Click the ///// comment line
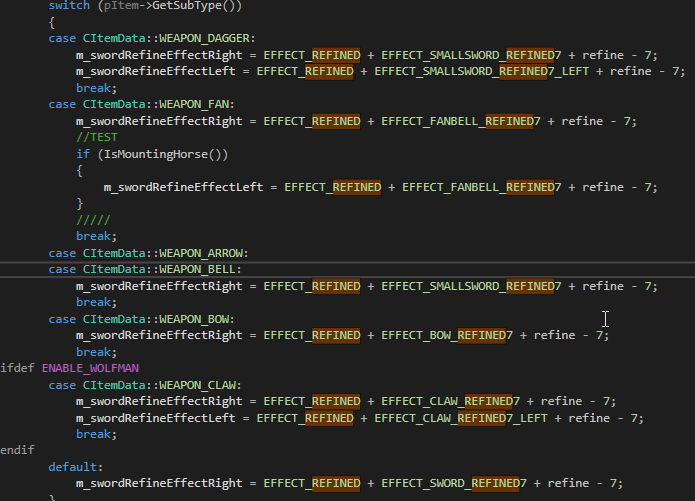 coord(93,220)
